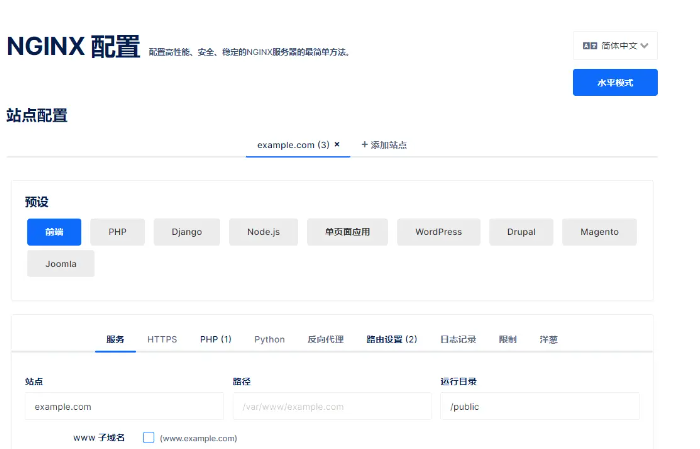This screenshot has height=449, width=700.
Task: Click the 添加站点 add site tab
Action: 384,145
